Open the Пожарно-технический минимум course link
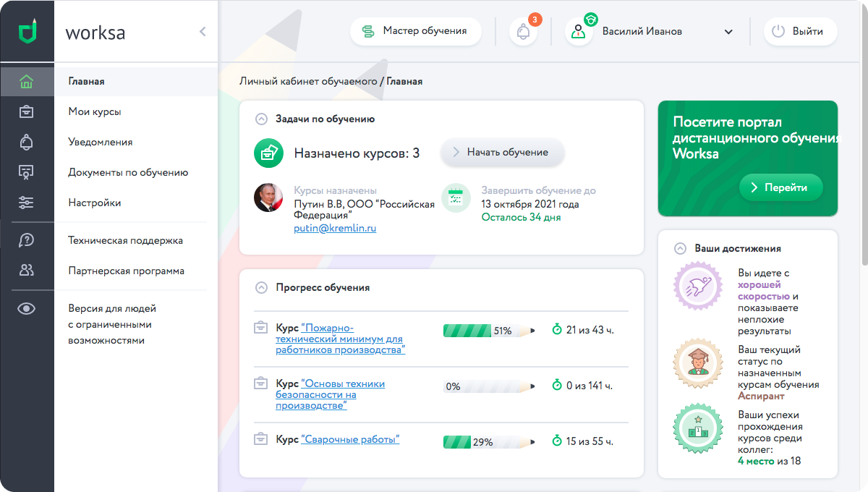Screen dimensions: 868x492 click(341, 339)
